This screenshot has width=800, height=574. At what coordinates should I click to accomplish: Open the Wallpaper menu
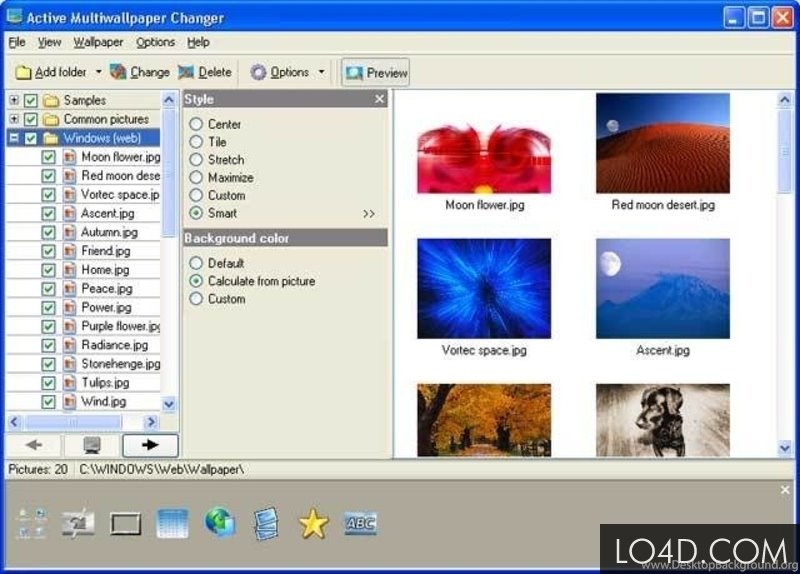(98, 42)
